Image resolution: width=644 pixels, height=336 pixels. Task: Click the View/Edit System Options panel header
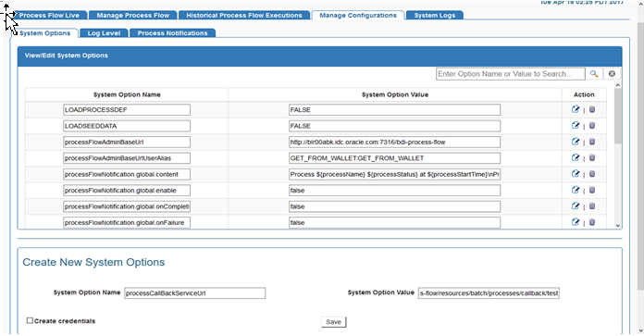pos(319,56)
